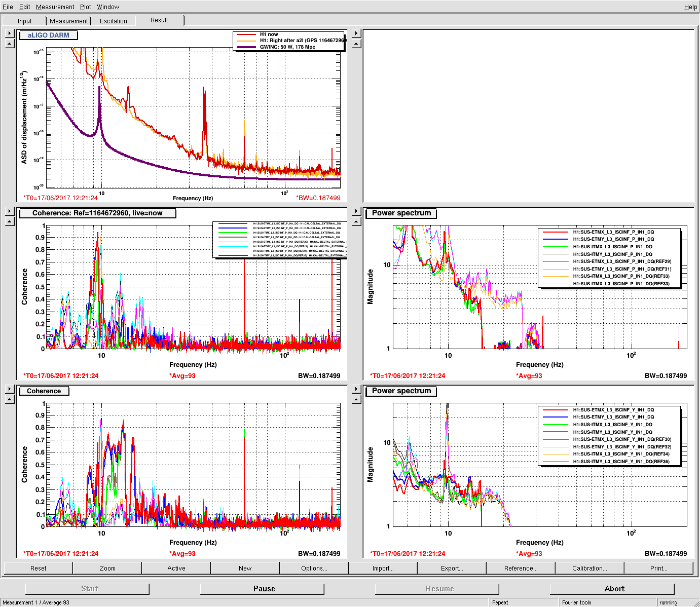The height and width of the screenshot is (607, 700).
Task: Click the Active button
Action: click(x=176, y=568)
